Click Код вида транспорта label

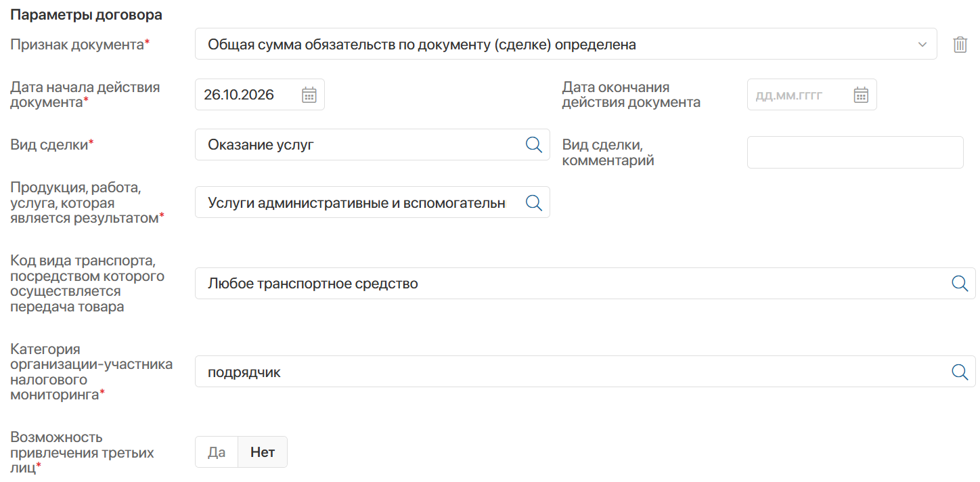(87, 283)
